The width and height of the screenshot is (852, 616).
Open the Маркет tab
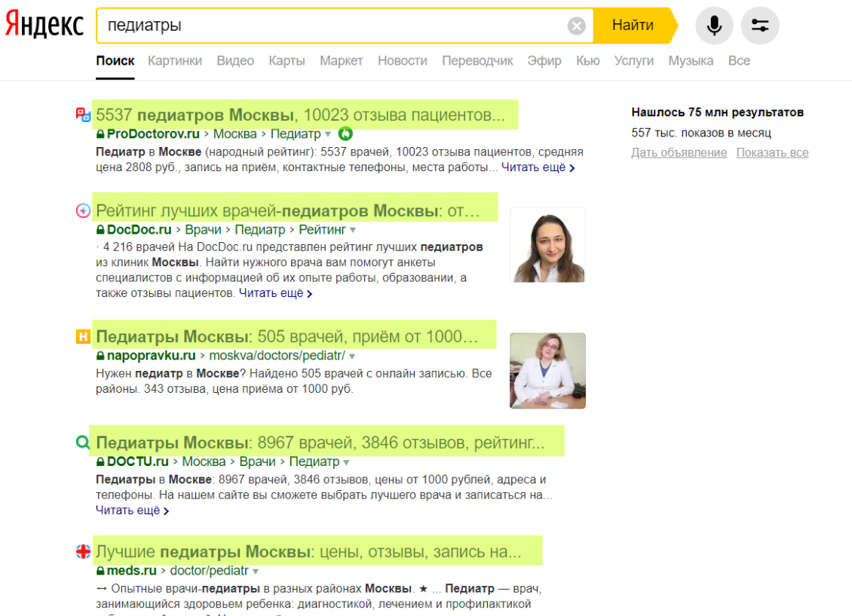(342, 61)
